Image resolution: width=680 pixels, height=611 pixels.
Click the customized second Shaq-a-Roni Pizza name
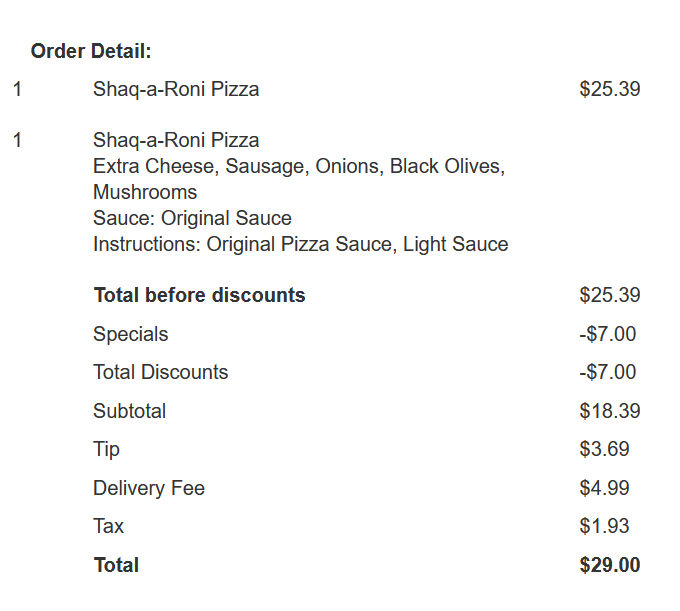pyautogui.click(x=176, y=140)
